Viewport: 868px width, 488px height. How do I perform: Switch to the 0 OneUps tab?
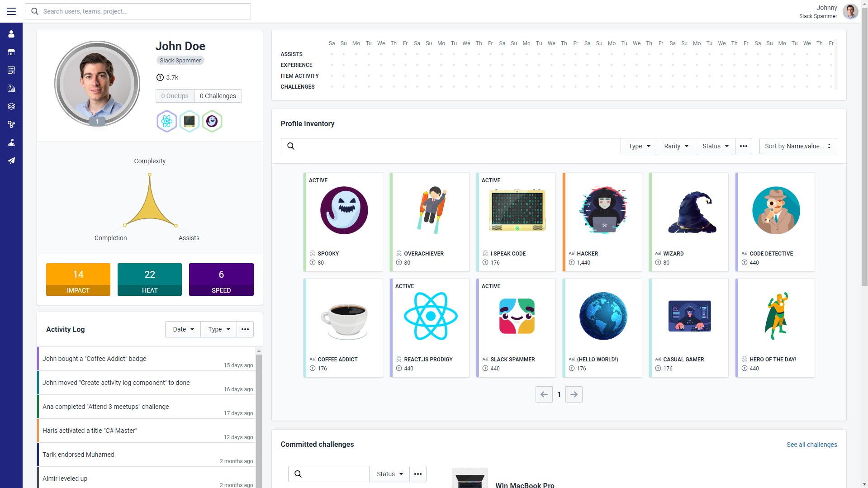point(175,96)
